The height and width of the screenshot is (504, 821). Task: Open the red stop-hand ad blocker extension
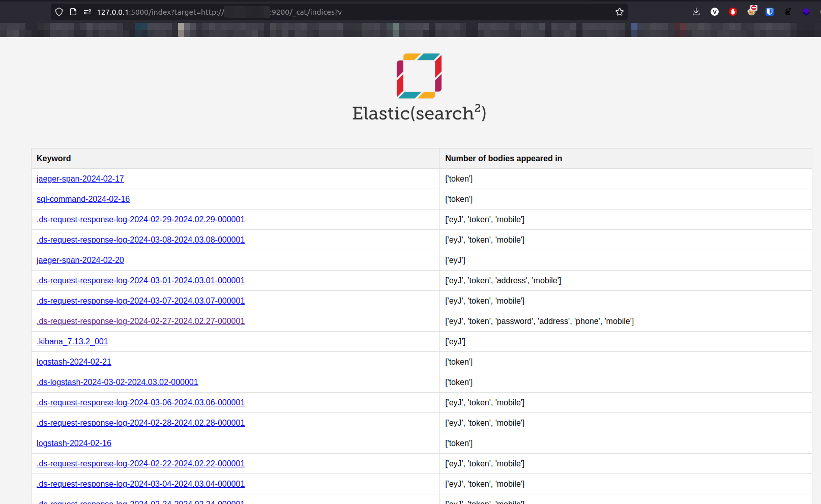click(x=733, y=12)
